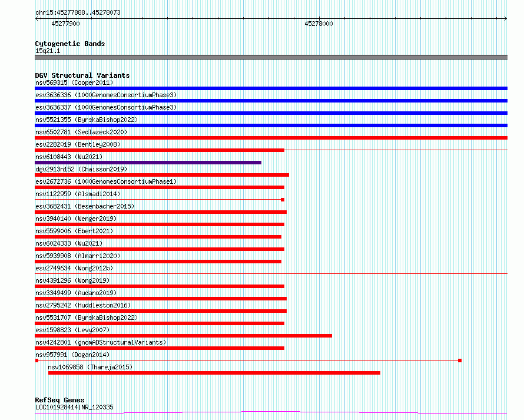Click nsv5531707 (ByrskaBishop2022) label
524x420 pixels.
(x=87, y=318)
